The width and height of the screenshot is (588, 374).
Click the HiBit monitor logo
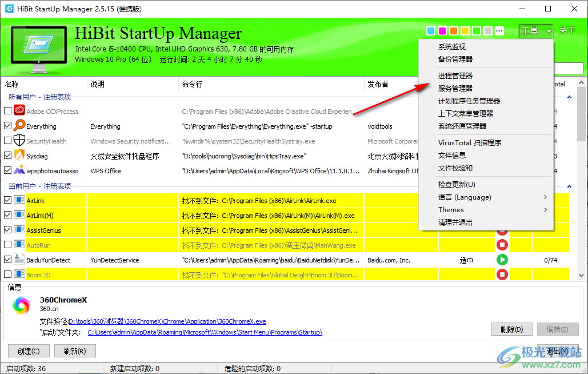39,49
